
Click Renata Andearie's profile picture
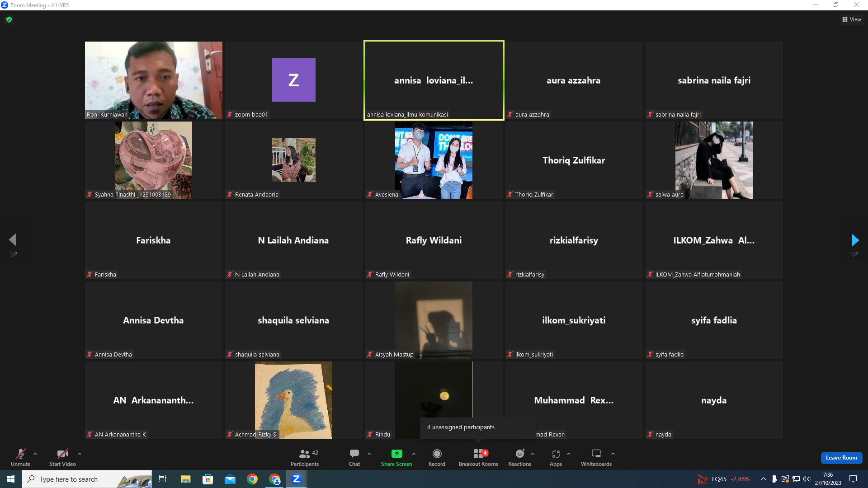[294, 160]
